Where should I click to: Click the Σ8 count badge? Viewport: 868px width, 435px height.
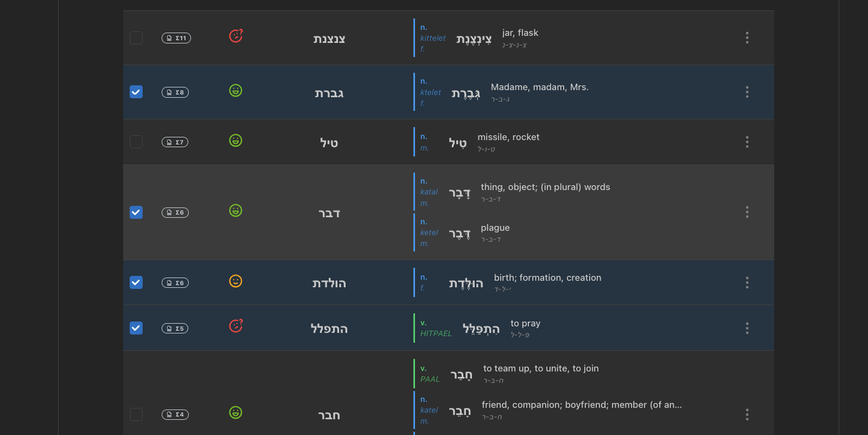[175, 92]
